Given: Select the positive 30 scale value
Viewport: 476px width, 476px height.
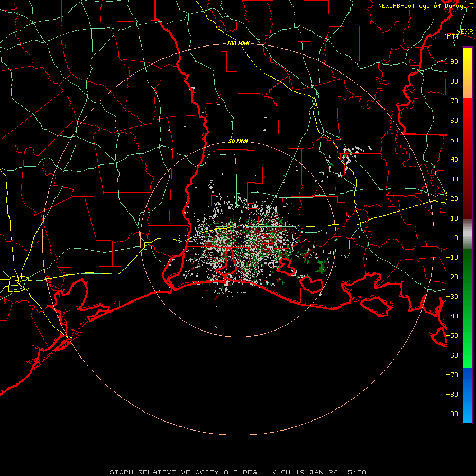Looking at the screenshot, I should click(x=454, y=179).
